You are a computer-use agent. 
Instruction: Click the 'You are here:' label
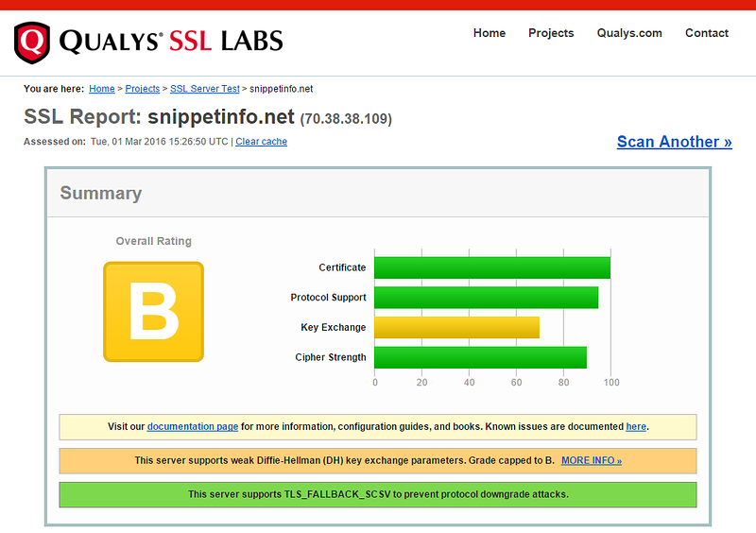tap(54, 89)
